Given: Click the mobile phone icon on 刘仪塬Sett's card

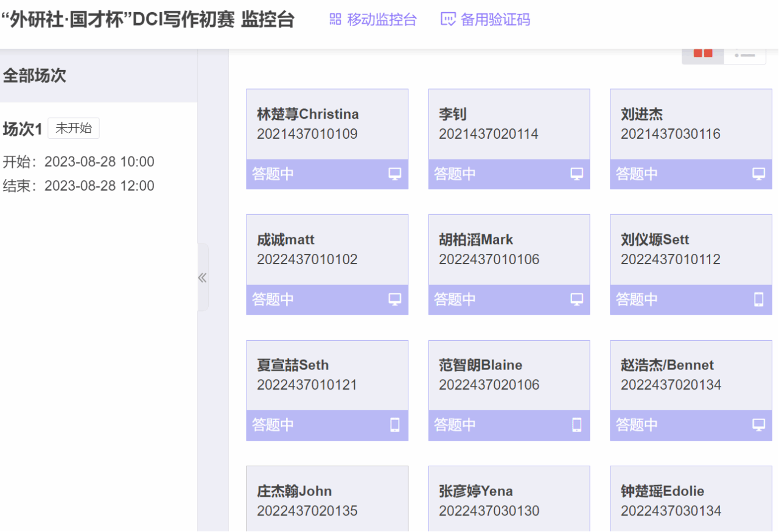Looking at the screenshot, I should click(758, 299).
